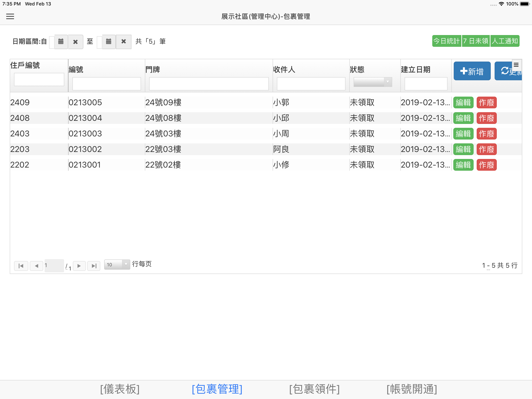Sort by 收件人 column header

point(284,70)
